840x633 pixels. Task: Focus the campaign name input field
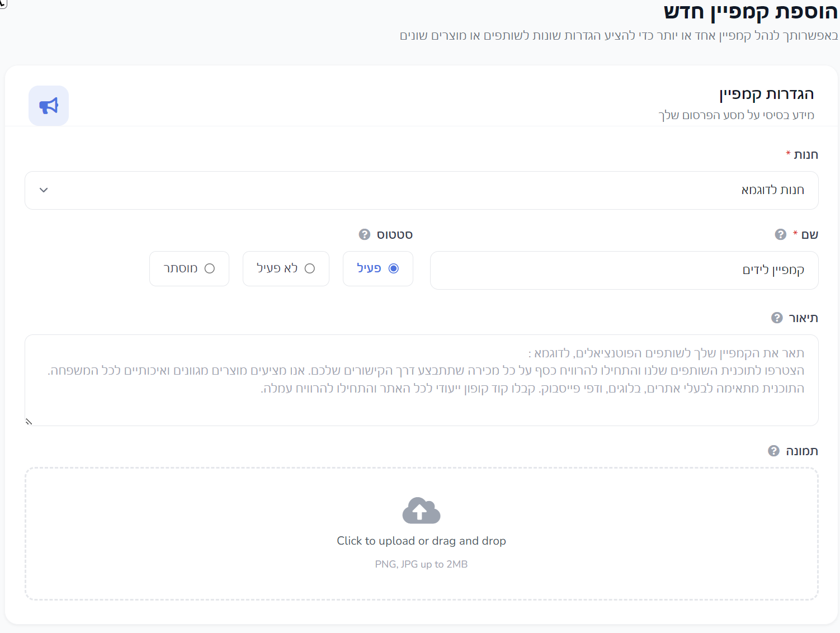624,270
